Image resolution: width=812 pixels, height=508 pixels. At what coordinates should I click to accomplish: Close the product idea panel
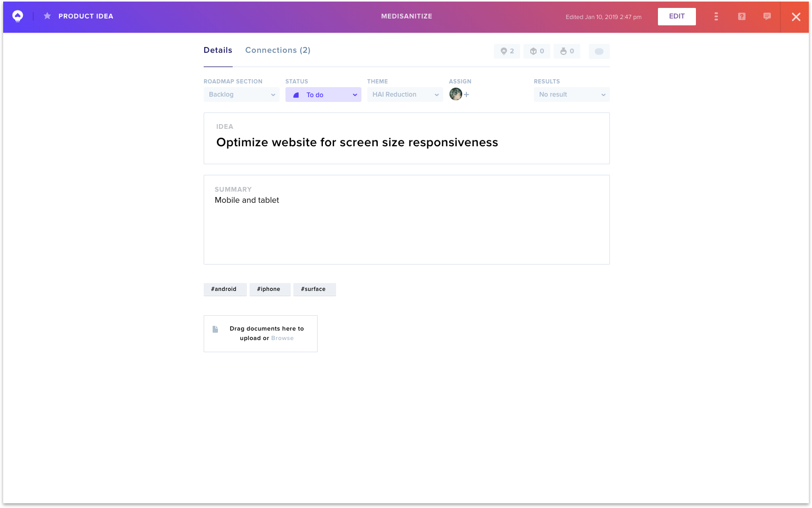coord(796,17)
